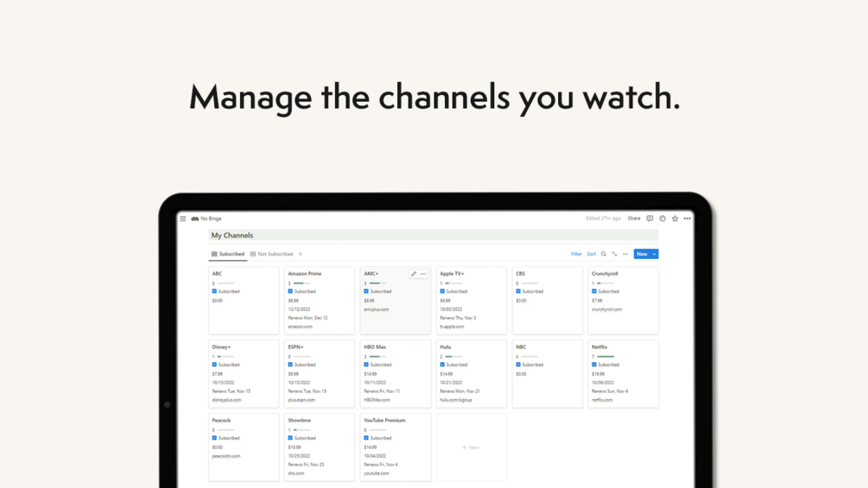Open the comments icon in top bar
Viewport: 868px width, 488px height.
point(649,219)
